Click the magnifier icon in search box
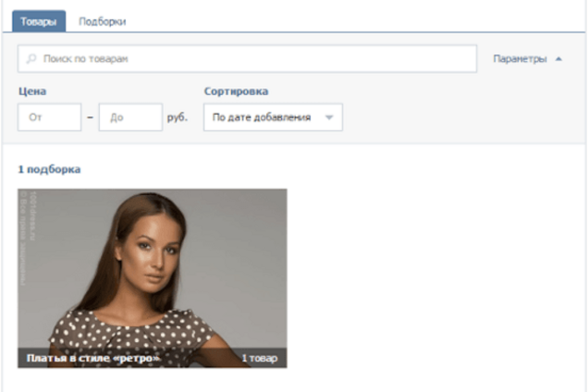 31,58
